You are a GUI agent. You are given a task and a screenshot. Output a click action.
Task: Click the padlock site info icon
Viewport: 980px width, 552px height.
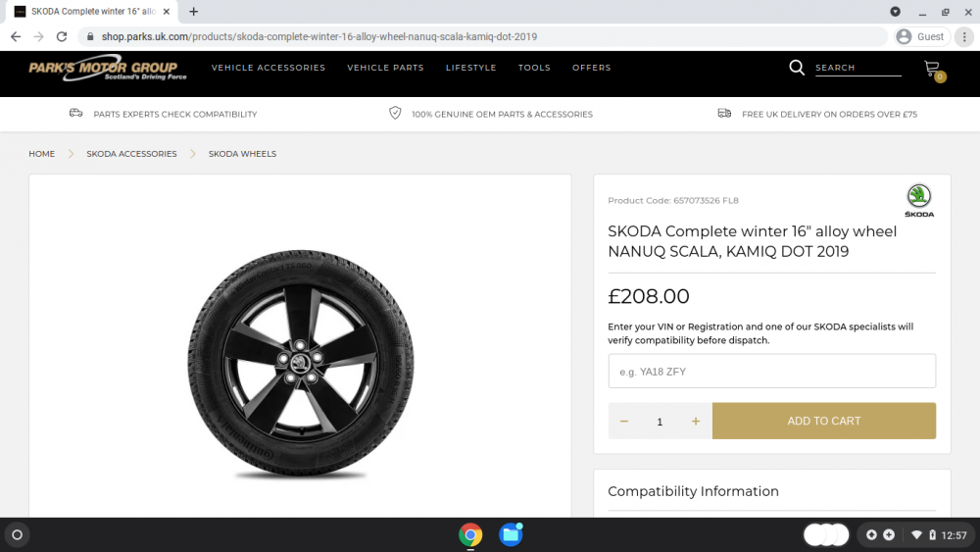[90, 37]
